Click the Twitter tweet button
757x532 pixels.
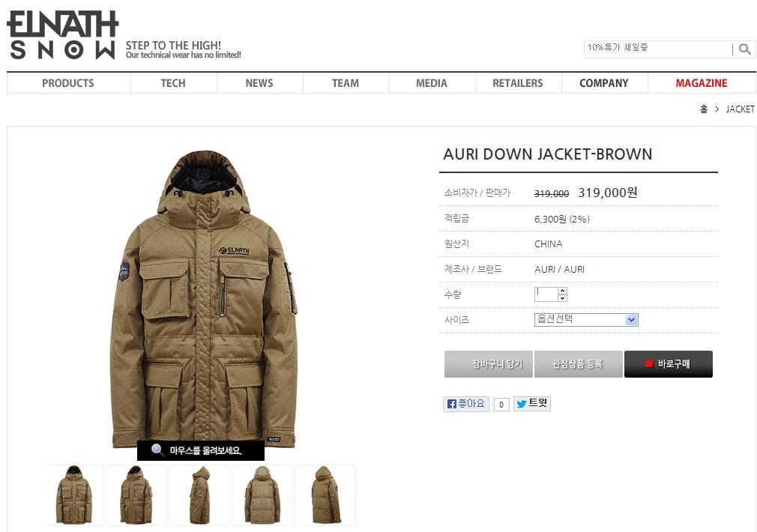[x=531, y=404]
